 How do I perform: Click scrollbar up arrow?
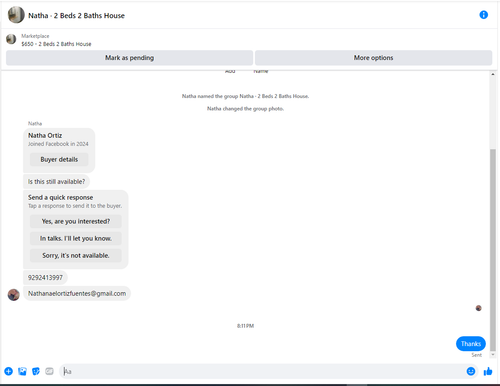click(493, 74)
